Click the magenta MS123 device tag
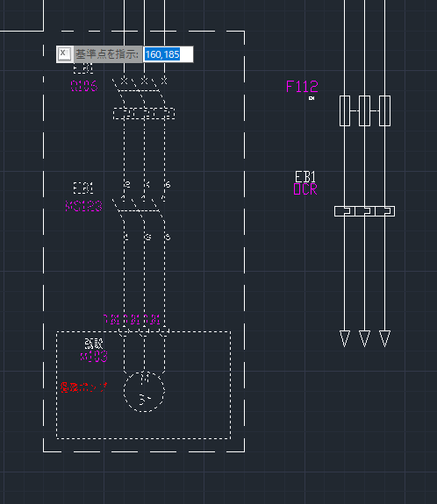 [83, 206]
